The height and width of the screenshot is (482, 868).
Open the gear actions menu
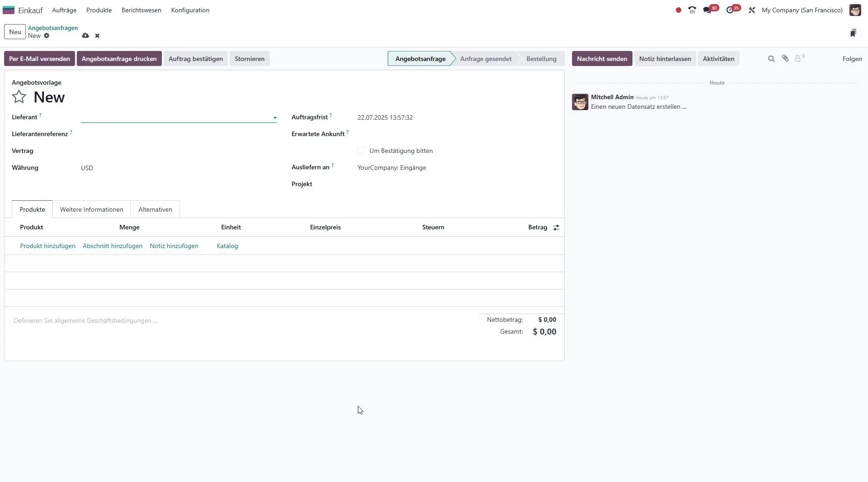[46, 36]
